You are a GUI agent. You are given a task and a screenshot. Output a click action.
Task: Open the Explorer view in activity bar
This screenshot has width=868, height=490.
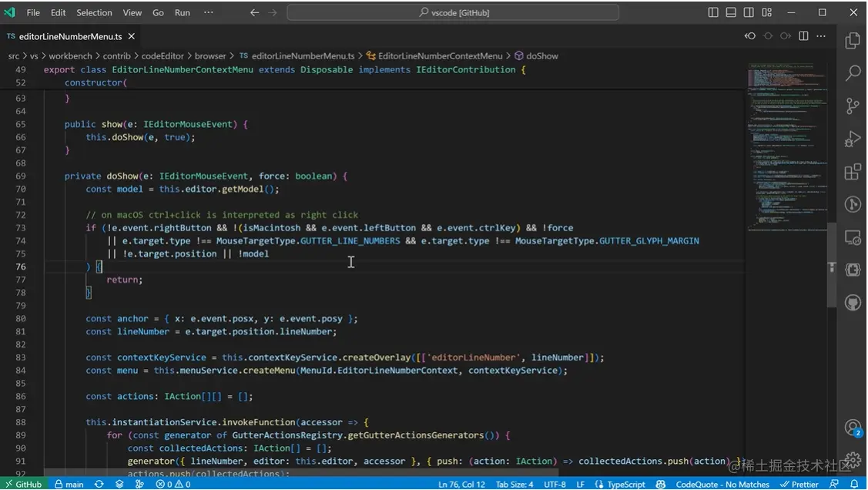(x=853, y=40)
